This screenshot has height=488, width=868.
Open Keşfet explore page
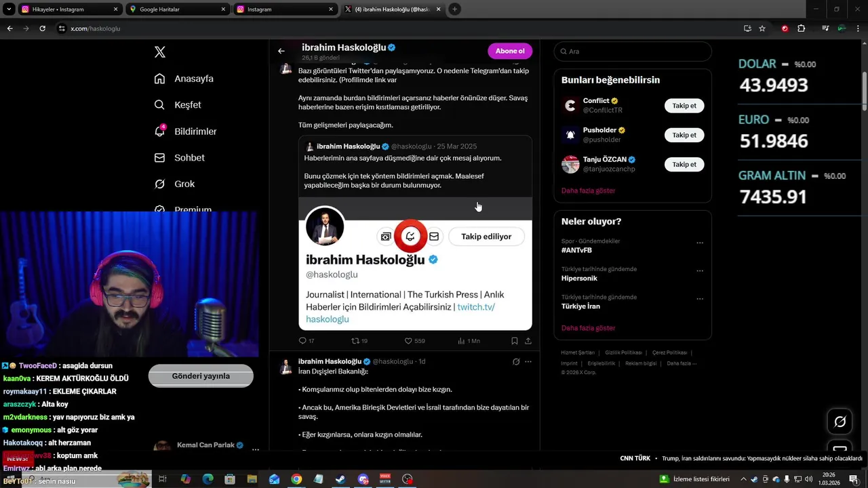coord(178,105)
